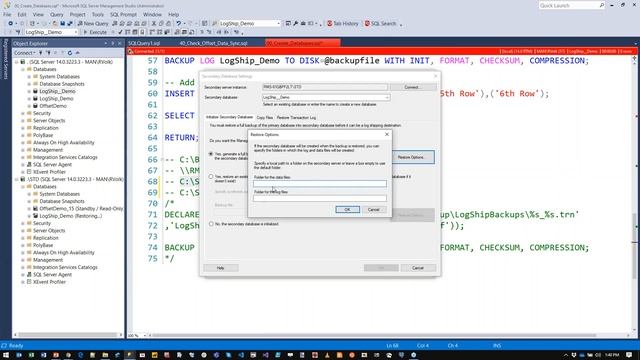
Task: Open the Connect dropdown in Object Explorer
Action: pyautogui.click(x=24, y=53)
